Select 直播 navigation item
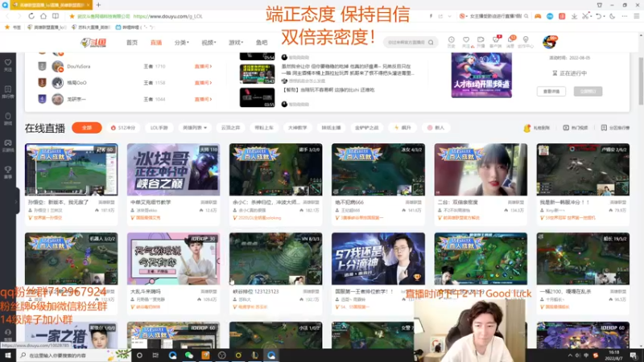Screen dimensions: 644x362 (x=156, y=43)
